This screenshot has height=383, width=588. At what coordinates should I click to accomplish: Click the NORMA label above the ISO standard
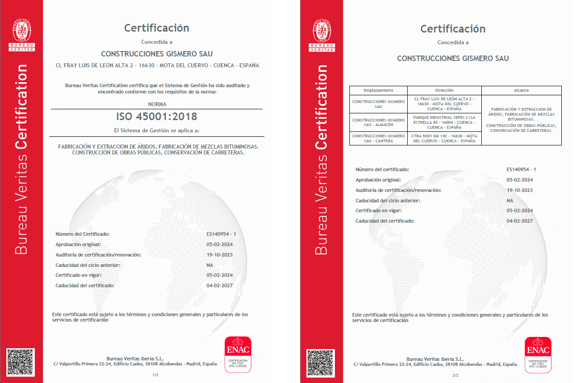pyautogui.click(x=157, y=104)
